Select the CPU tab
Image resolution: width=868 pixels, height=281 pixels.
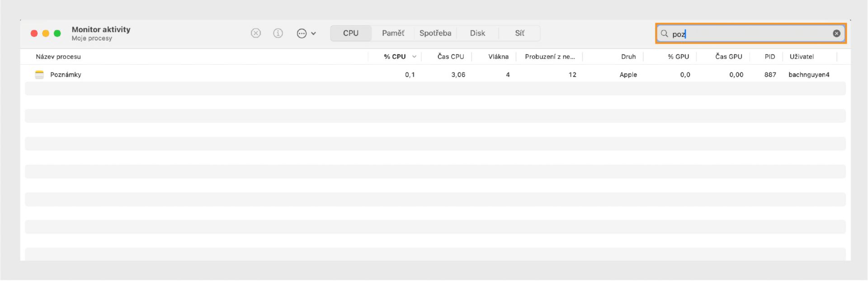(351, 33)
